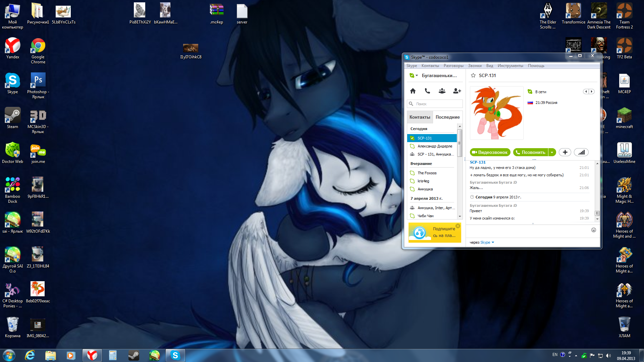Select MCSkin3D shortcut icon
The height and width of the screenshot is (362, 644).
coord(38,121)
